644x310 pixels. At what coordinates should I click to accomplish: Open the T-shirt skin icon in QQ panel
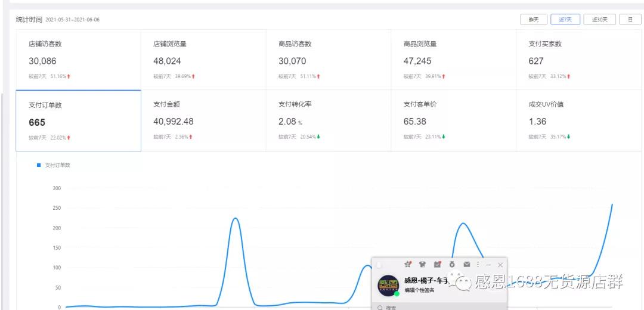point(422,265)
